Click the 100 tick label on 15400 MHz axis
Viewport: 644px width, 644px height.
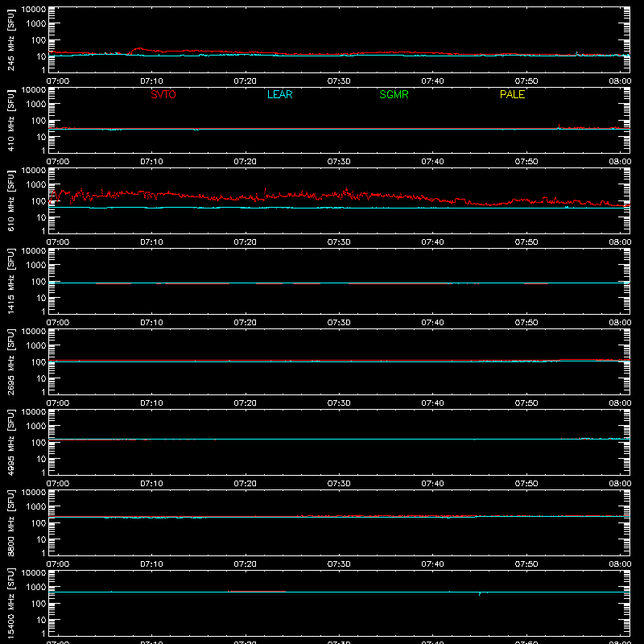point(39,604)
